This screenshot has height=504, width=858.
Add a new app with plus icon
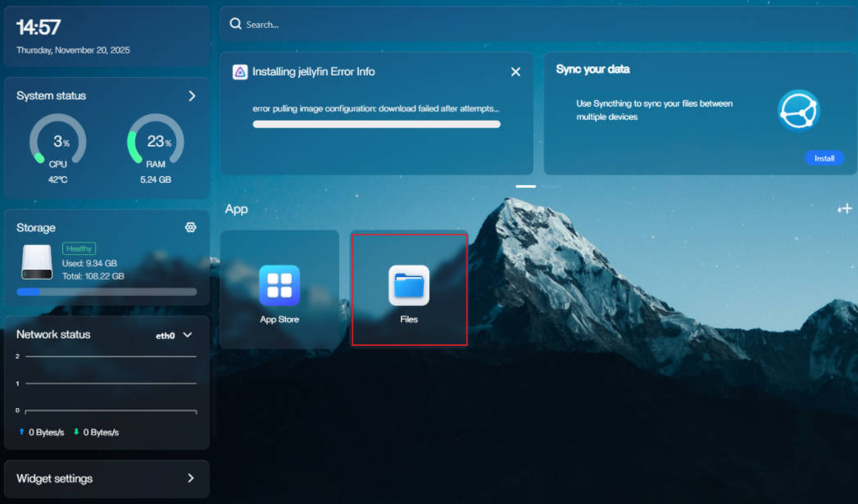[845, 209]
